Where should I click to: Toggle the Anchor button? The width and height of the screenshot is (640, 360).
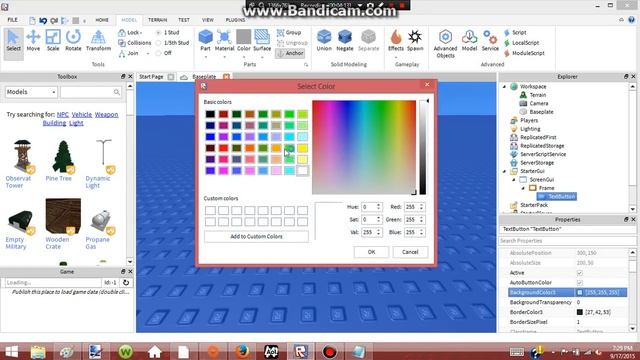290,53
